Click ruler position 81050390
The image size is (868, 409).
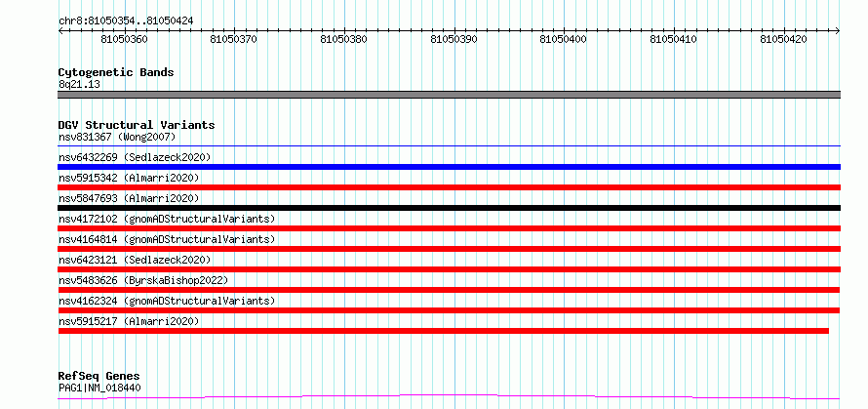(454, 39)
